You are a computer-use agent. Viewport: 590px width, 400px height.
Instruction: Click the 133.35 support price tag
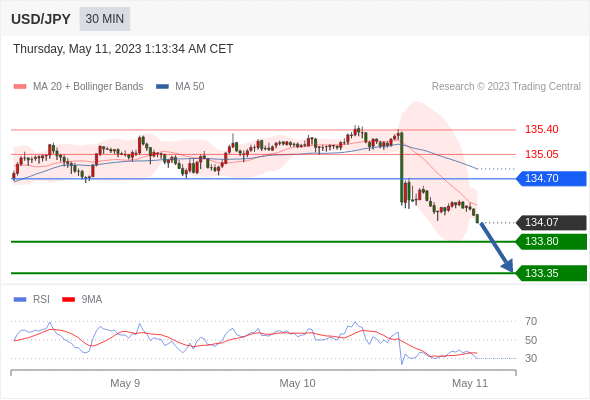click(551, 273)
